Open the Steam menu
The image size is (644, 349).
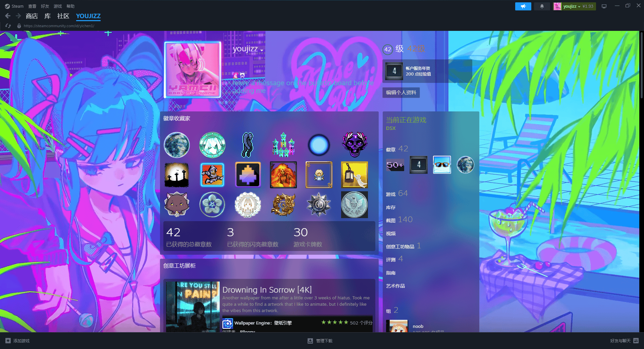click(14, 6)
